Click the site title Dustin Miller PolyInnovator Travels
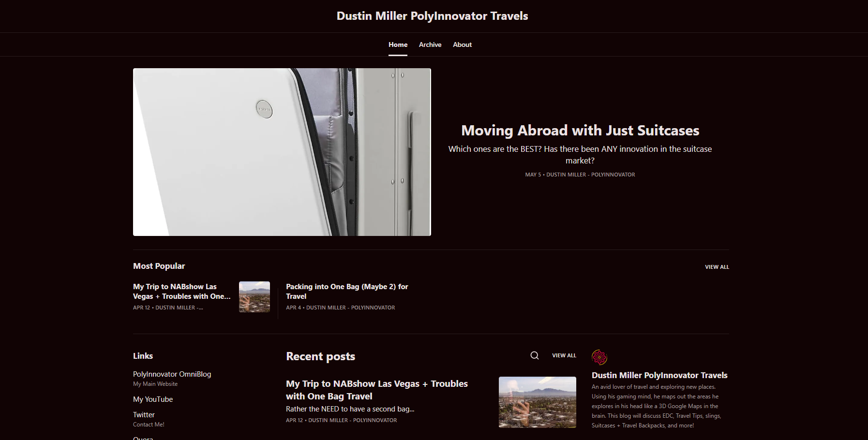Image resolution: width=868 pixels, height=440 pixels. (x=432, y=15)
